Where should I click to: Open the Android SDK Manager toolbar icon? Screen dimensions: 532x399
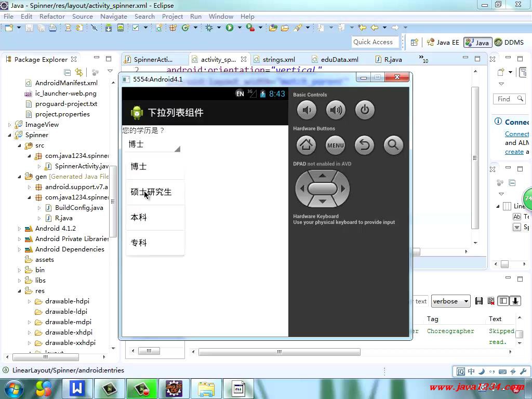109,28
